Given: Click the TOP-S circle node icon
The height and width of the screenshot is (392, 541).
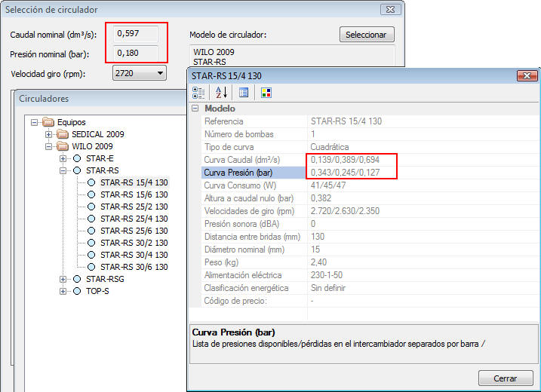Looking at the screenshot, I should 77,291.
